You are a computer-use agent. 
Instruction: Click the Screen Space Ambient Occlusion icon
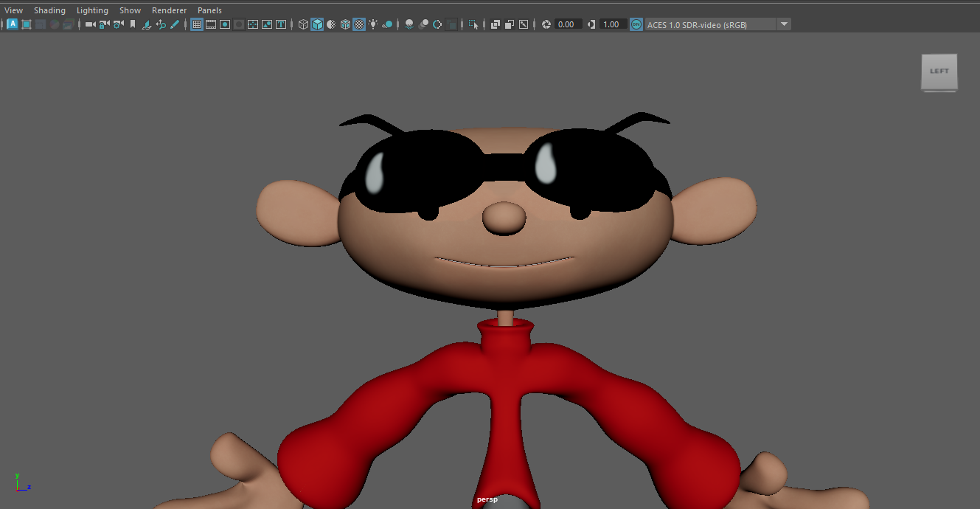(x=409, y=24)
